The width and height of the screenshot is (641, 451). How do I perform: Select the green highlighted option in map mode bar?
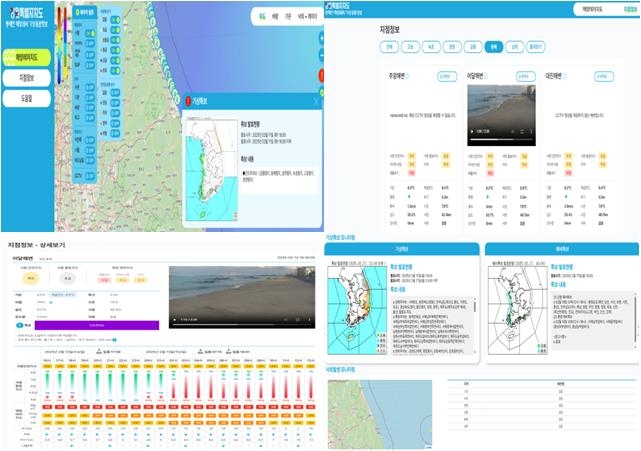click(262, 17)
